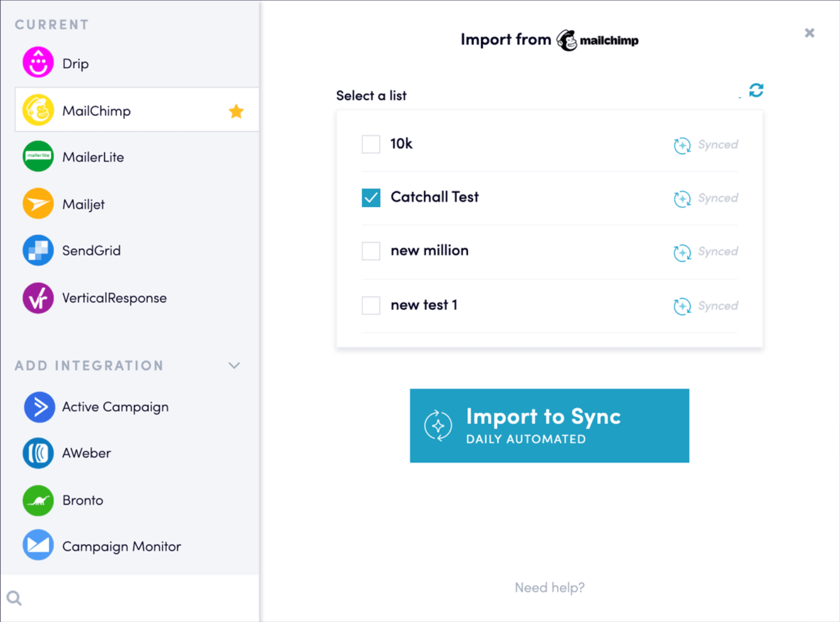Image resolution: width=840 pixels, height=622 pixels.
Task: Click the Active Campaign icon
Action: [x=39, y=407]
